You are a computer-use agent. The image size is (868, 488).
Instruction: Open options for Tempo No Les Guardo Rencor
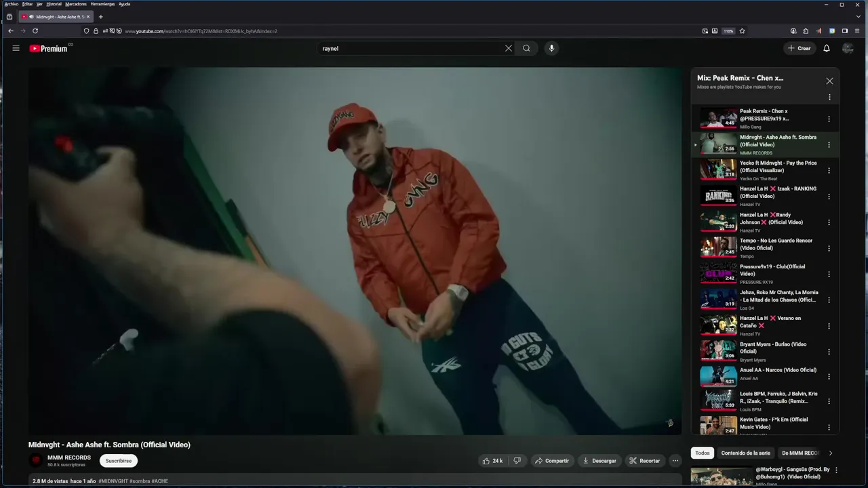pos(829,248)
